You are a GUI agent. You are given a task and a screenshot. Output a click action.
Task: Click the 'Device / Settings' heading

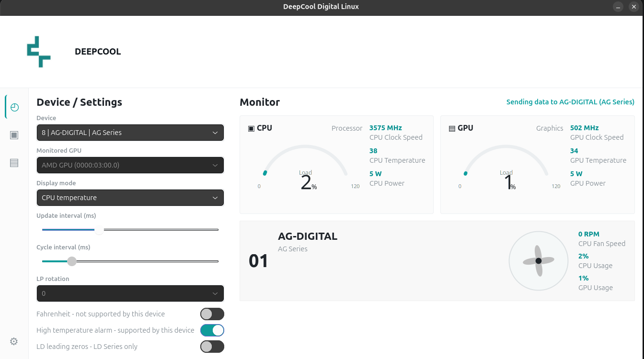[80, 102]
